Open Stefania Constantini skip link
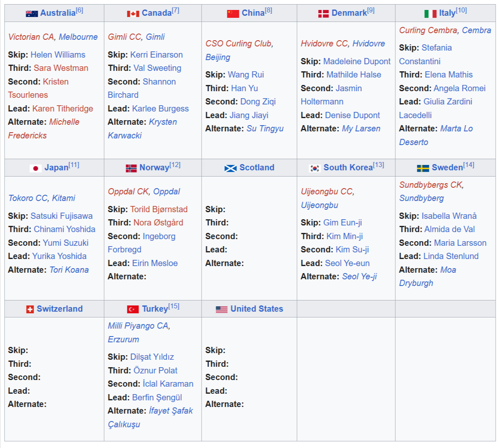 (426, 54)
